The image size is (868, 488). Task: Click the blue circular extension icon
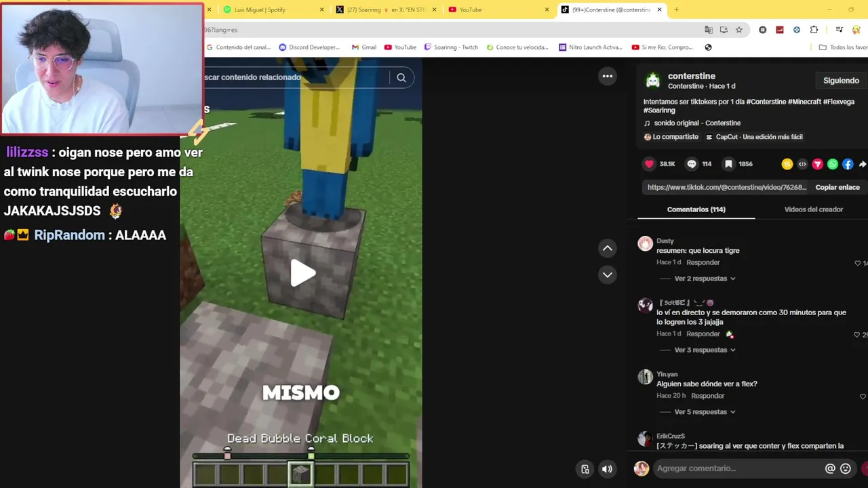(x=797, y=30)
